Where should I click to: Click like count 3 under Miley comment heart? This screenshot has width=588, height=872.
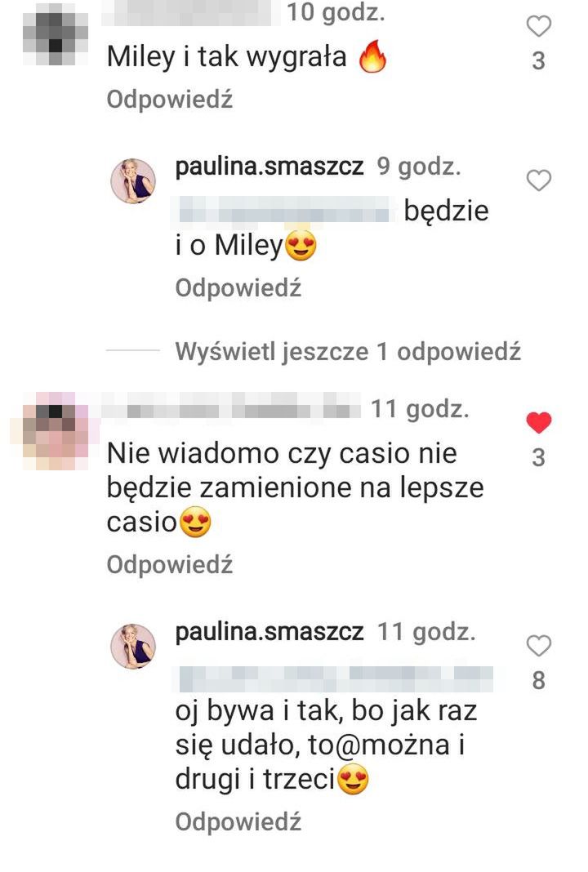coord(538,61)
